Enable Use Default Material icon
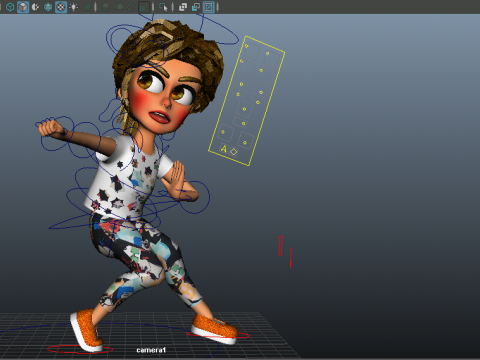This screenshot has width=480, height=360. (x=35, y=7)
